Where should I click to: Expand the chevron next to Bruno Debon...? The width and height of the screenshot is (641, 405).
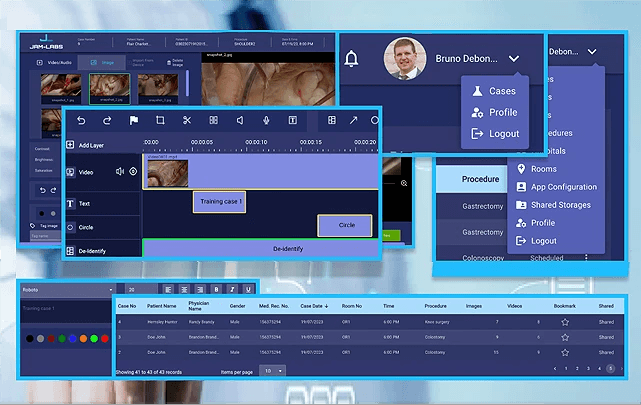point(514,59)
